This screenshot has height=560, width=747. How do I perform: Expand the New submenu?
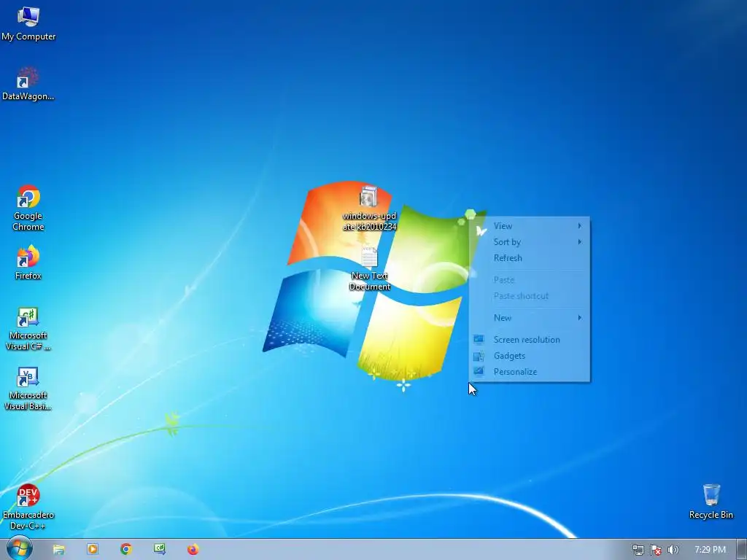(x=530, y=318)
